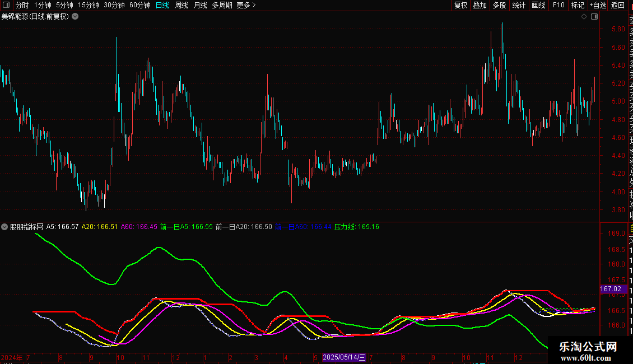Image resolution: width=633 pixels, height=364 pixels.
Task: Select the 60分钟 period
Action: (x=140, y=5)
